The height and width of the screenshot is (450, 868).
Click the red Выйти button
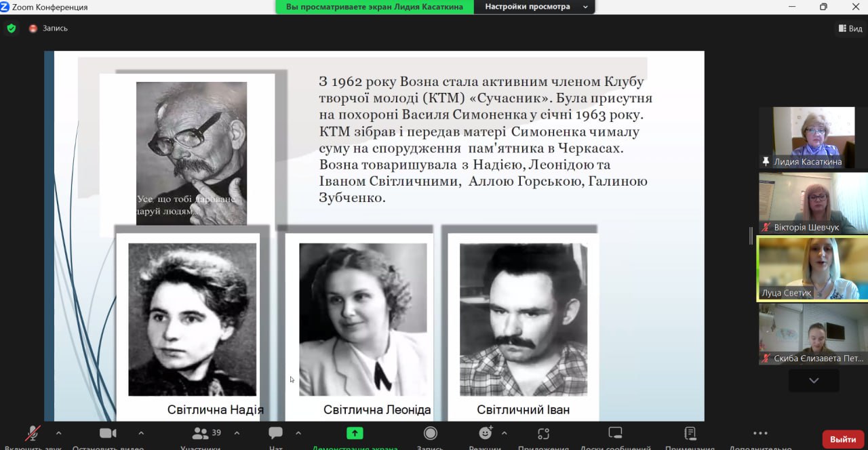click(843, 439)
